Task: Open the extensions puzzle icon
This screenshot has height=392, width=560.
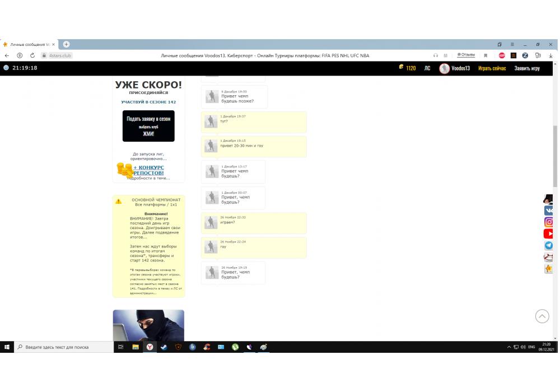Action: click(x=538, y=55)
